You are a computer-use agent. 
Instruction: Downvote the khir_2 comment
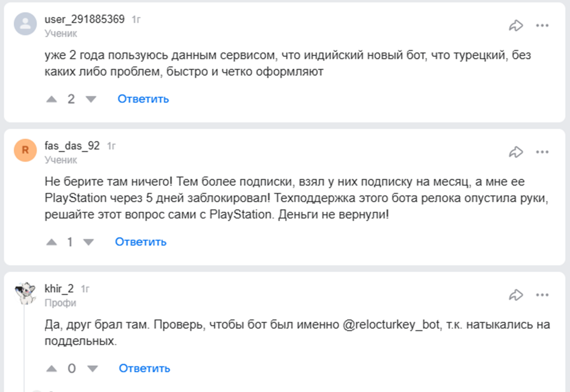(92, 369)
